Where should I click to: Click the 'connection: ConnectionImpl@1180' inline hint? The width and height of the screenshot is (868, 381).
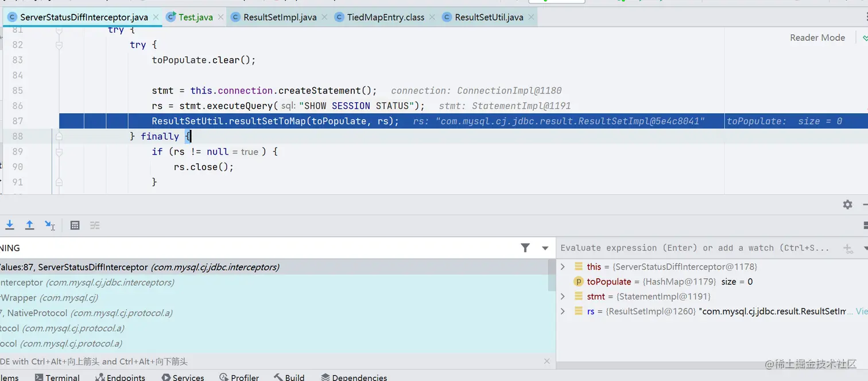476,90
